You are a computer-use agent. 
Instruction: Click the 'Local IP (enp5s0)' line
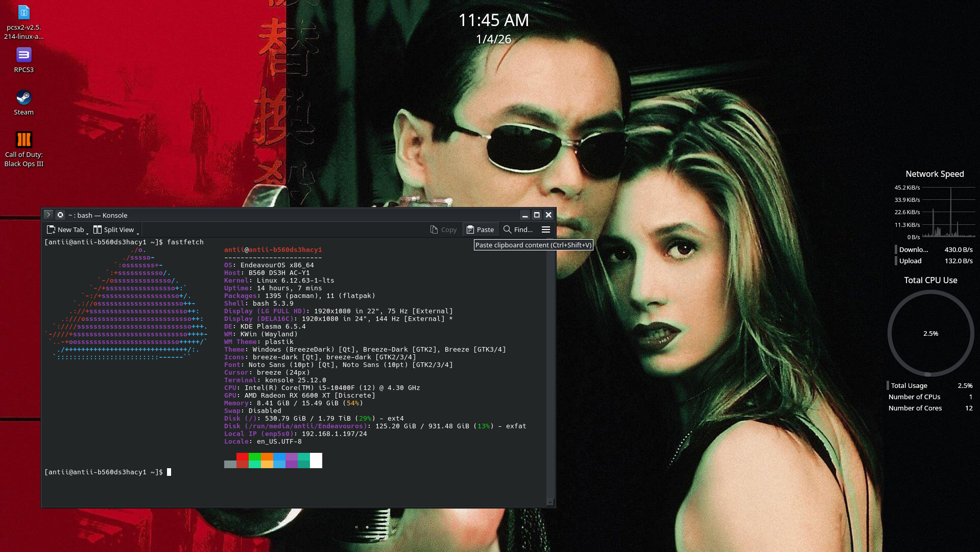(x=296, y=433)
